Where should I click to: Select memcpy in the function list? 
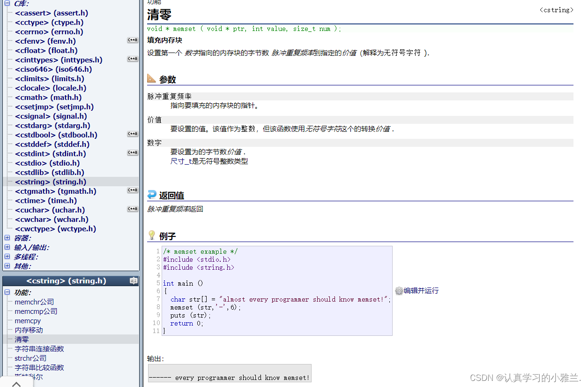pyautogui.click(x=28, y=321)
